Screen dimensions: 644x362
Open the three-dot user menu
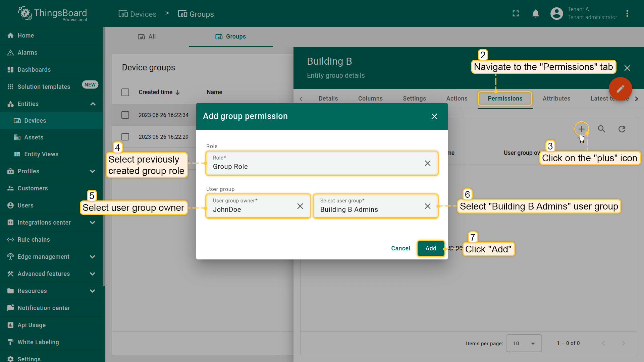coord(627,14)
